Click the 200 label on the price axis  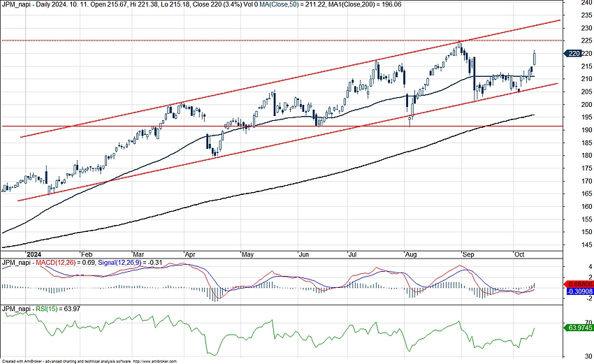tap(587, 105)
